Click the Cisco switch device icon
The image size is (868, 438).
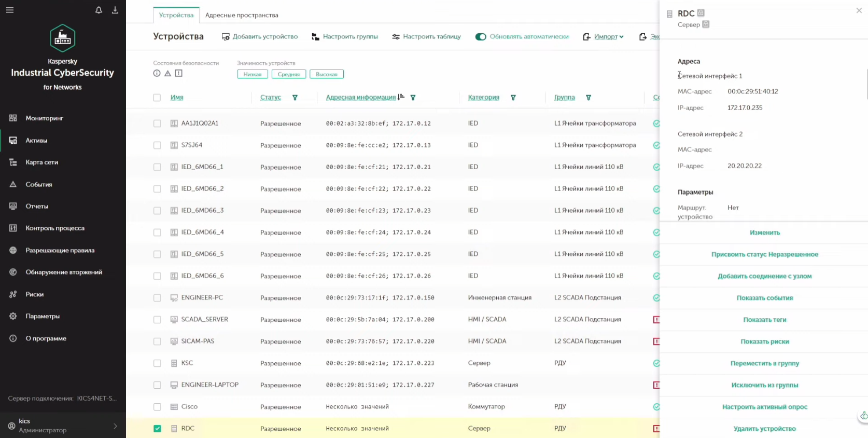(174, 407)
